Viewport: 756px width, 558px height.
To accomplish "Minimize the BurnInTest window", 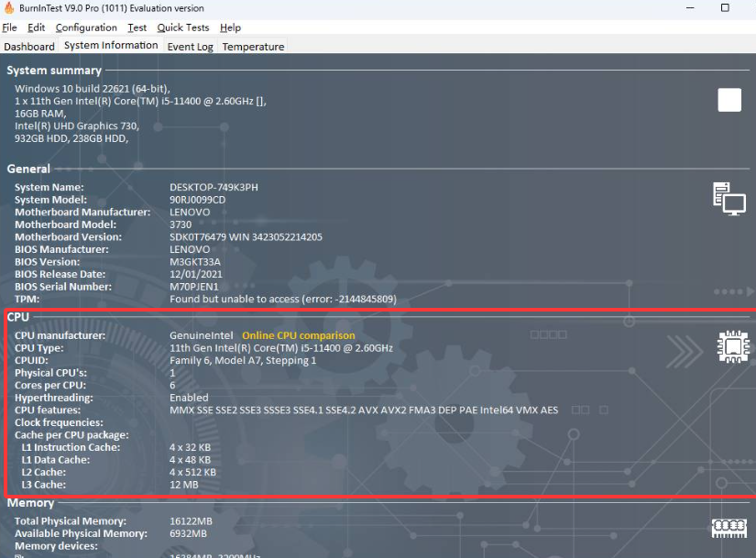I will point(690,7).
